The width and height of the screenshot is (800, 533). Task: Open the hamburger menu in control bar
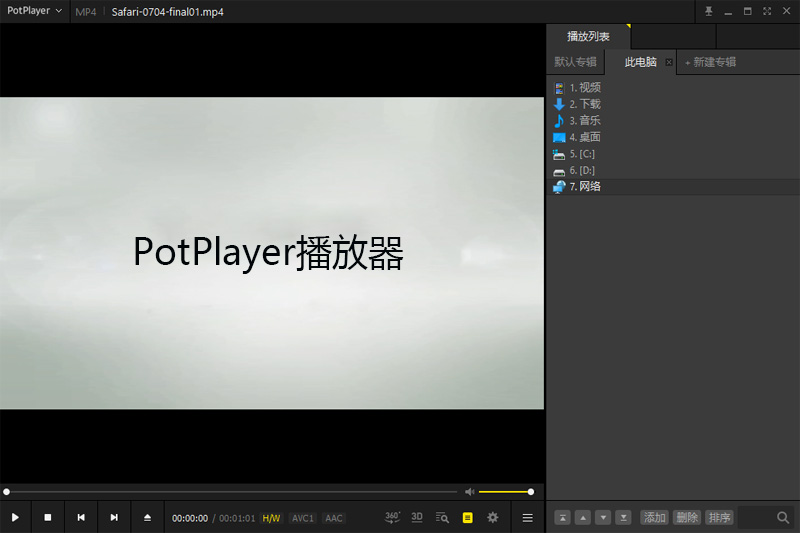coord(527,518)
